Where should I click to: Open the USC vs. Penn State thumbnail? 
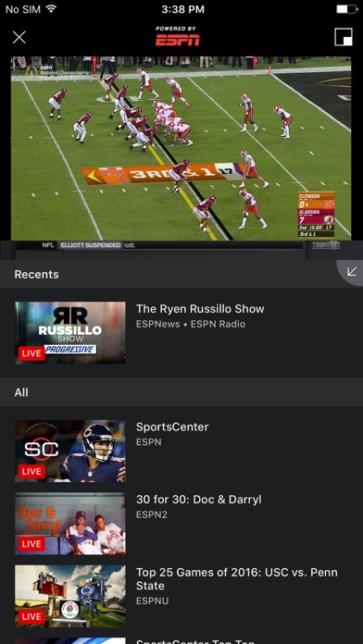point(70,596)
